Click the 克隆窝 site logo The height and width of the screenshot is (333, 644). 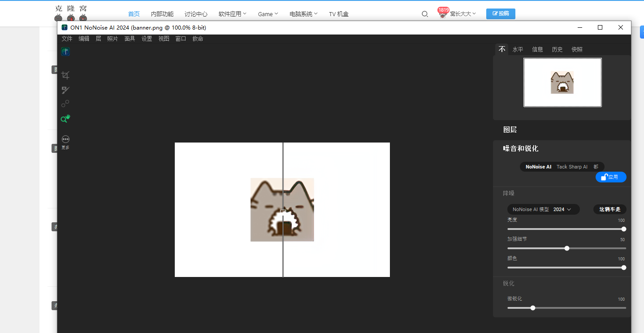pyautogui.click(x=71, y=13)
